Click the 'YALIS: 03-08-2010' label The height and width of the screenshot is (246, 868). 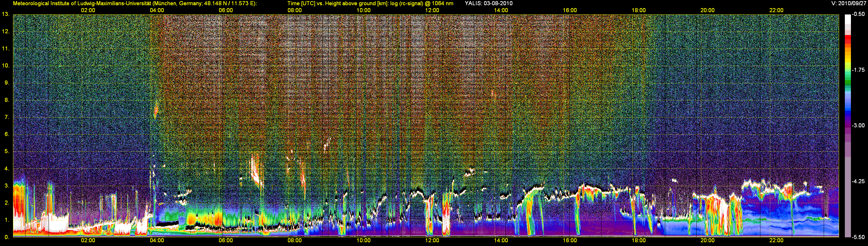(489, 3)
